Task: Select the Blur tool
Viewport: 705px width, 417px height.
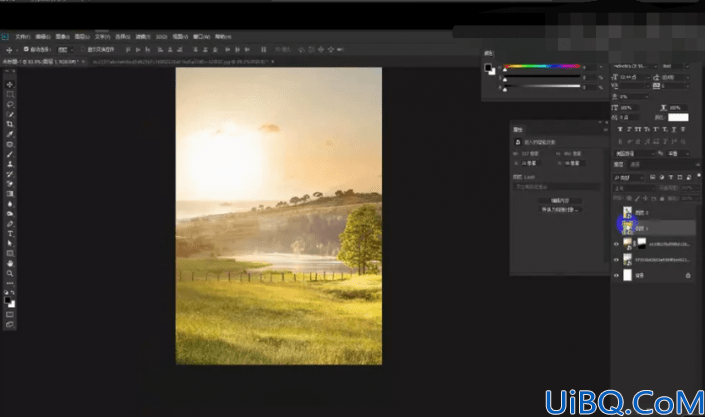Action: point(10,204)
